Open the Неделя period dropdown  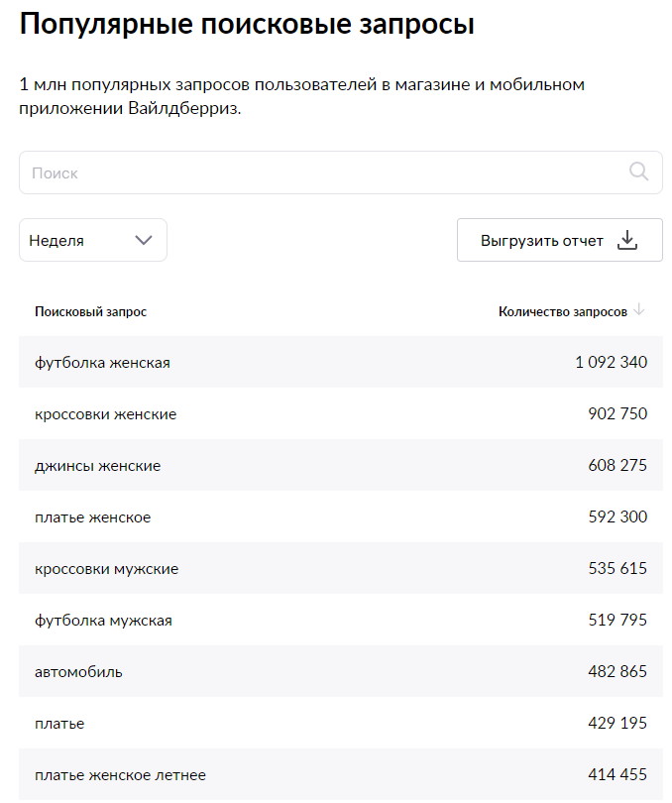click(92, 240)
